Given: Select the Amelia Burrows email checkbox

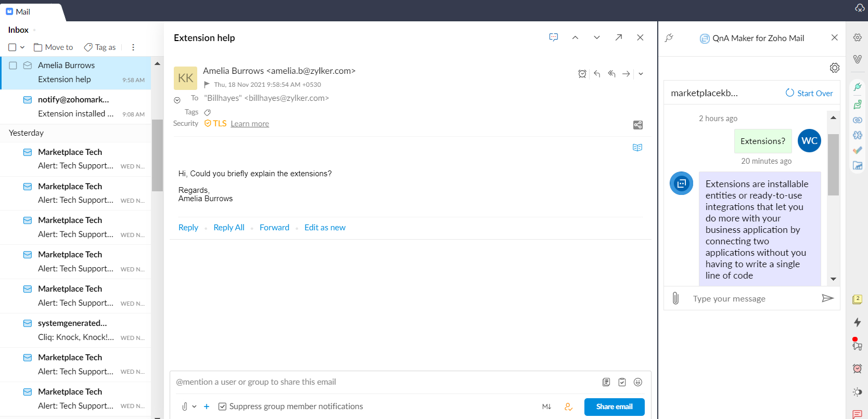Looking at the screenshot, I should point(13,66).
